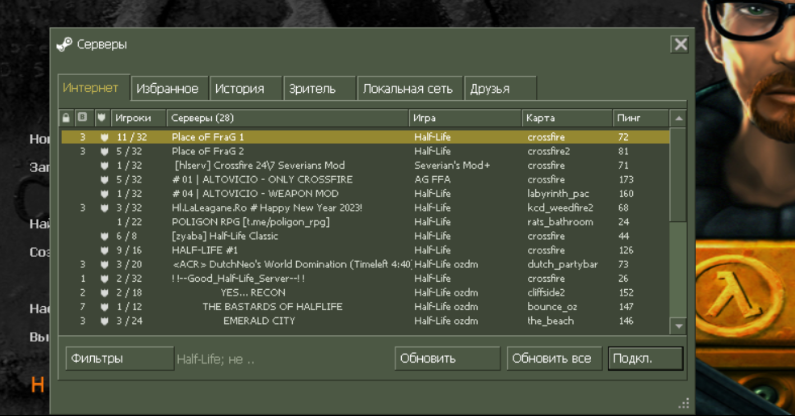Select # 04 | ALTOVICIO - WEAPON MOD
The image size is (795, 416).
click(x=365, y=194)
